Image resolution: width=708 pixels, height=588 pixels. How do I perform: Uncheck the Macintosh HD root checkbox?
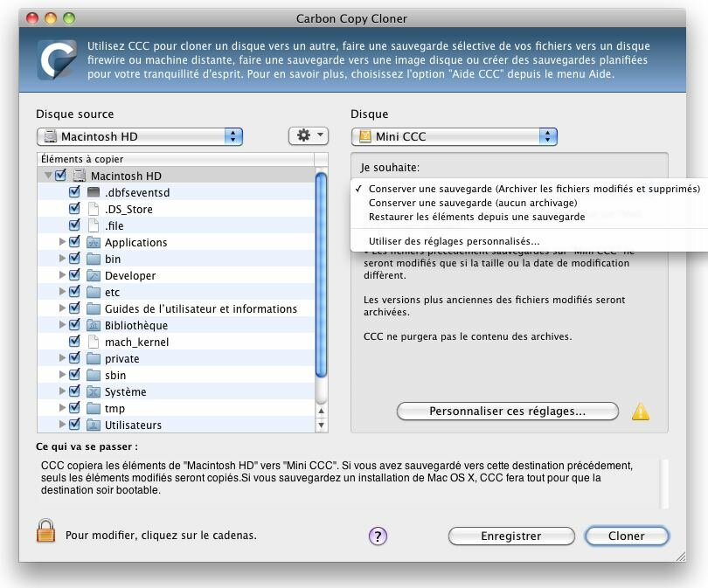click(x=60, y=175)
